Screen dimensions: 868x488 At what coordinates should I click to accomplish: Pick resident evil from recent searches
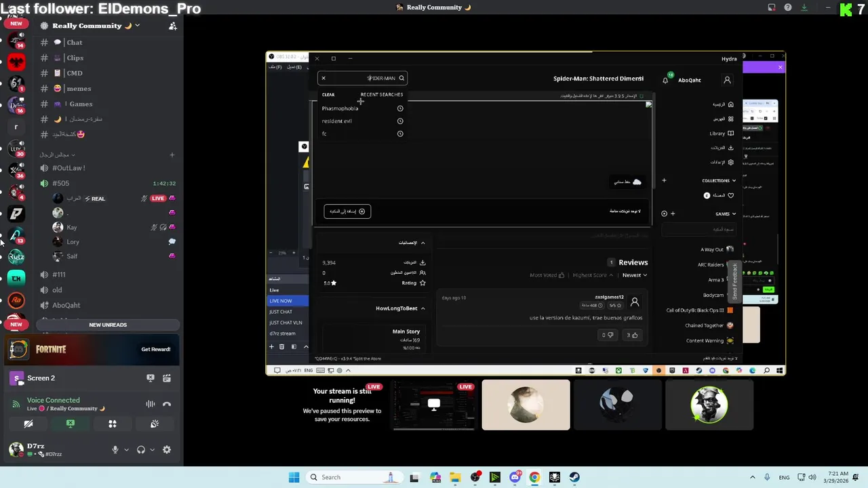(363, 121)
